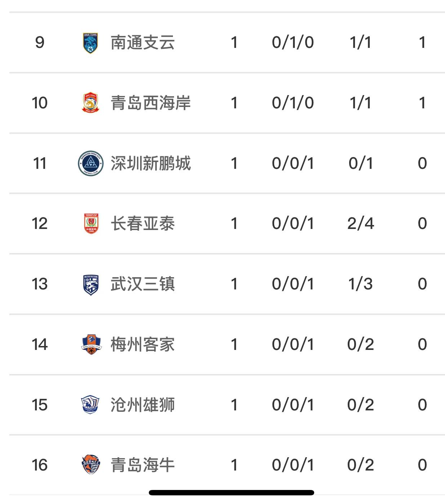Open team name 南通支云
This screenshot has width=445, height=504.
pyautogui.click(x=143, y=42)
